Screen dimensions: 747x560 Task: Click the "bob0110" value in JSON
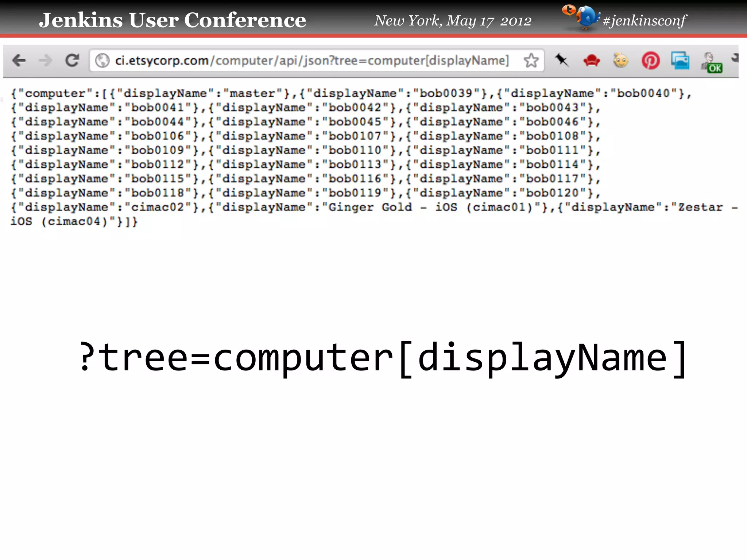(x=359, y=150)
